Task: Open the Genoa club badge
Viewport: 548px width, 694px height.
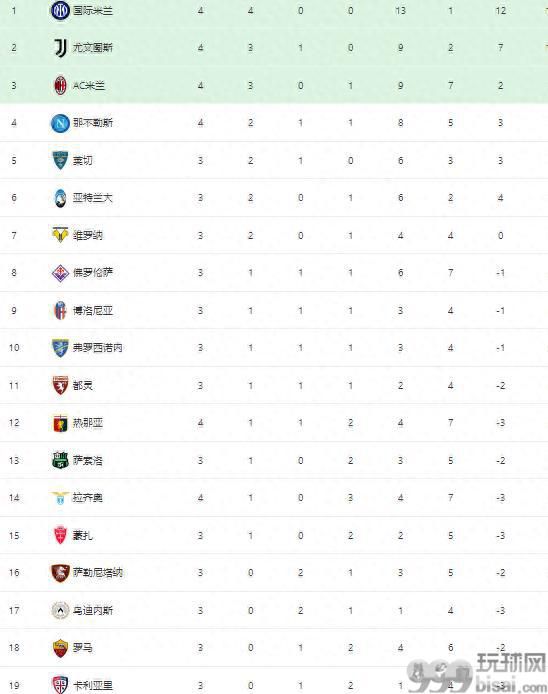Action: coord(60,423)
